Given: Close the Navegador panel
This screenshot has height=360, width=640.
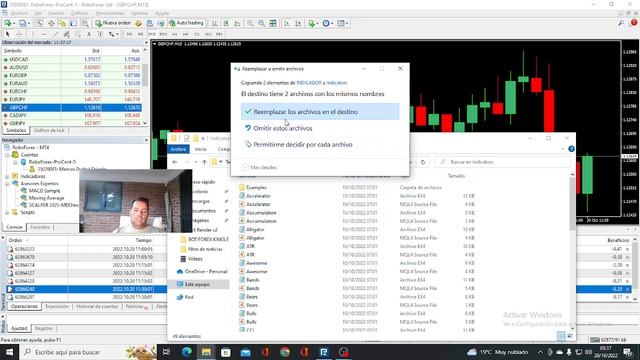Looking at the screenshot, I should [x=147, y=140].
